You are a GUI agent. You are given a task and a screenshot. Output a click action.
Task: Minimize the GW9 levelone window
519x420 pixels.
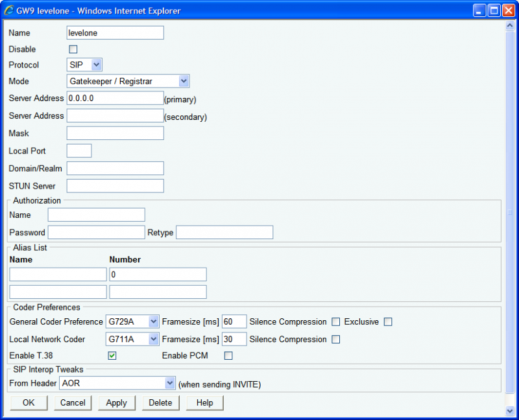click(479, 10)
